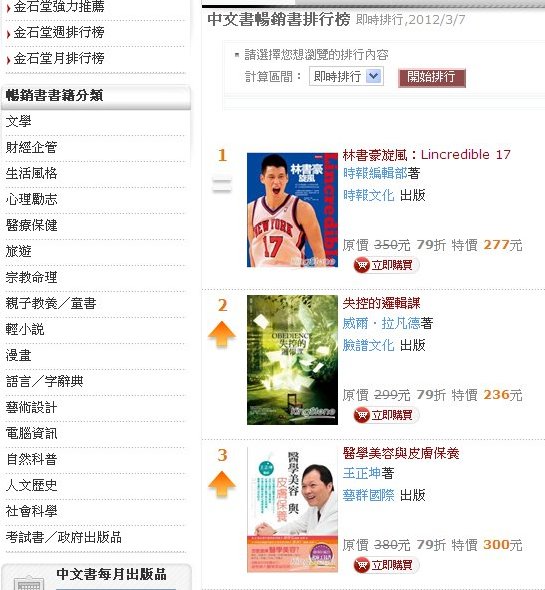Open the 即時排行 dropdown
The width and height of the screenshot is (545, 590).
(x=346, y=76)
